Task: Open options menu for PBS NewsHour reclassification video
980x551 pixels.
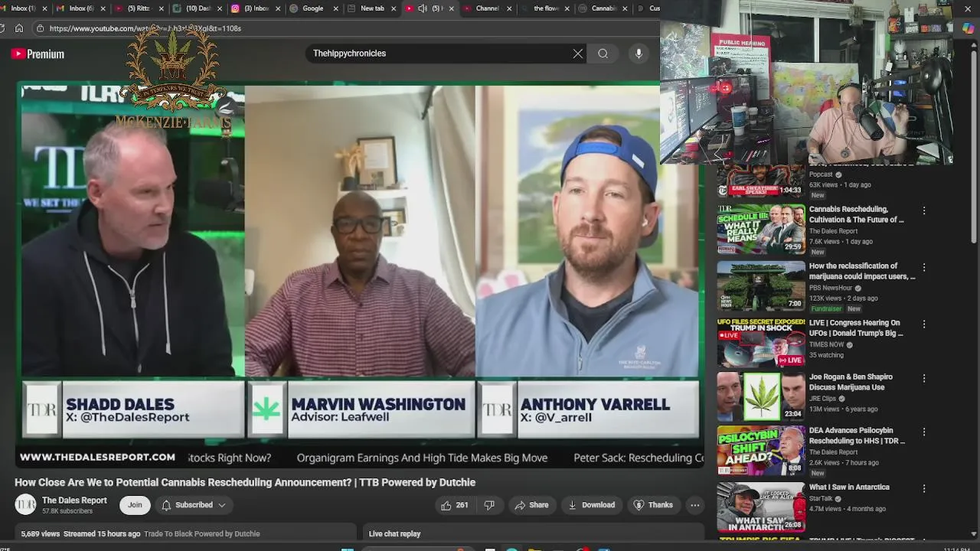Action: click(924, 268)
